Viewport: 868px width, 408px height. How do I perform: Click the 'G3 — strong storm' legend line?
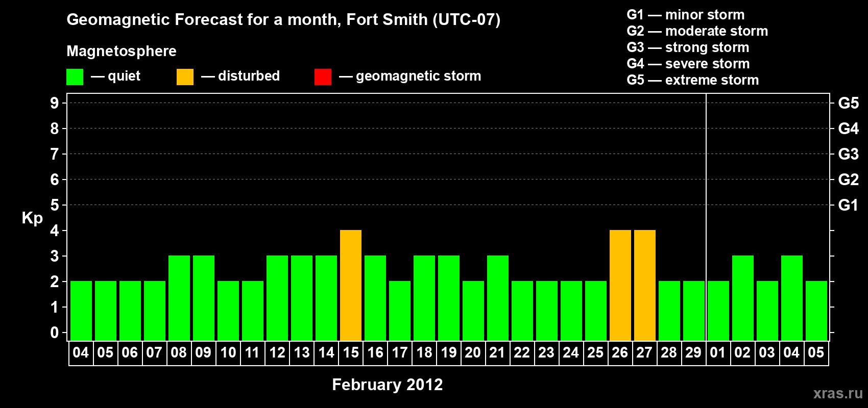coord(688,47)
